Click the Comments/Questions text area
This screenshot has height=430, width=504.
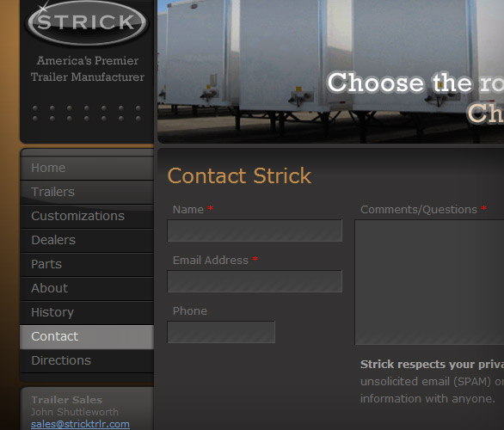point(429,282)
